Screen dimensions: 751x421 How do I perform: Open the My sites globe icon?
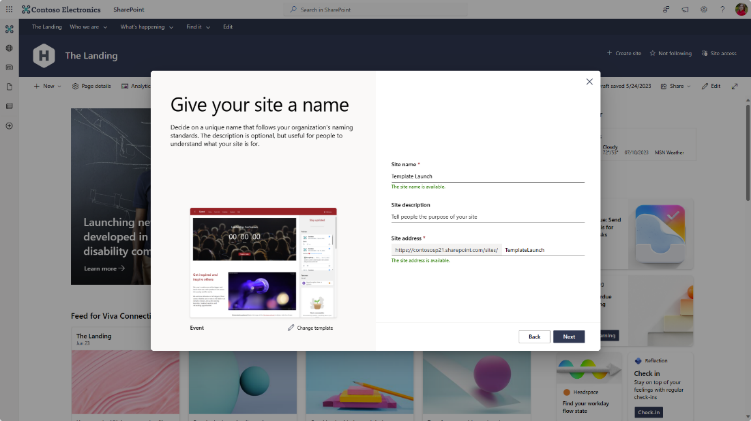(9, 48)
